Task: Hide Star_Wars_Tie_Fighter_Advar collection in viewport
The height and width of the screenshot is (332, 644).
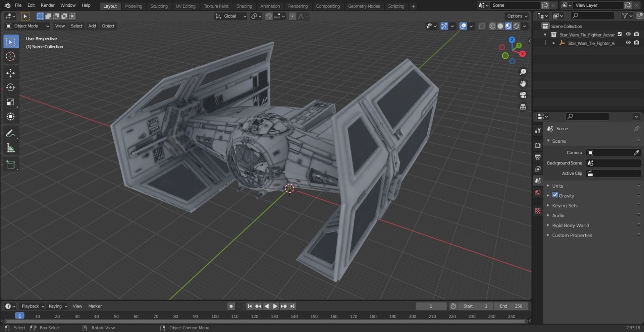Action: (628, 34)
